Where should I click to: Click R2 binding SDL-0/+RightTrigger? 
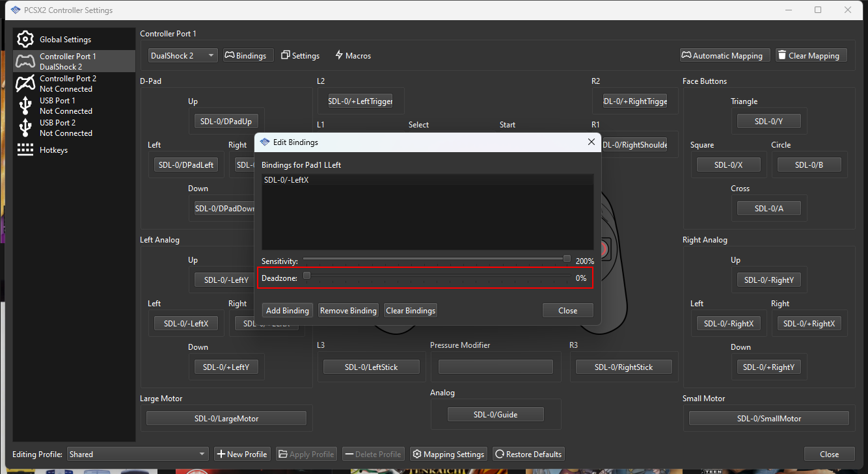(x=635, y=101)
